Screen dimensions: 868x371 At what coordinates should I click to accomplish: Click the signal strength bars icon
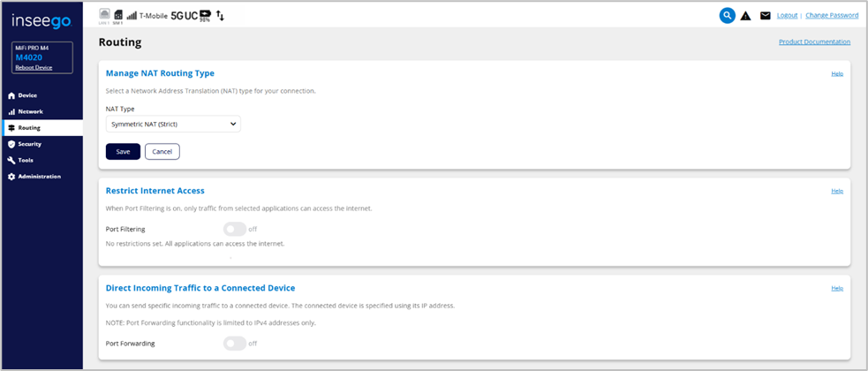pos(132,15)
